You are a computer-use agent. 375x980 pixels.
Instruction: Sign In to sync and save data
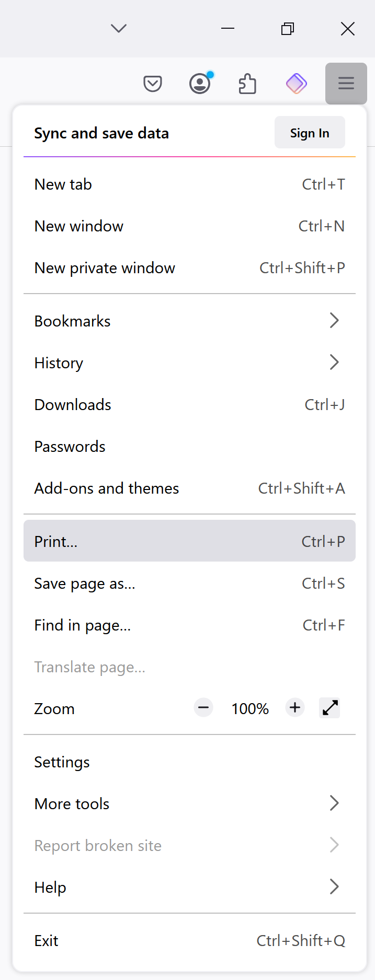tap(309, 133)
